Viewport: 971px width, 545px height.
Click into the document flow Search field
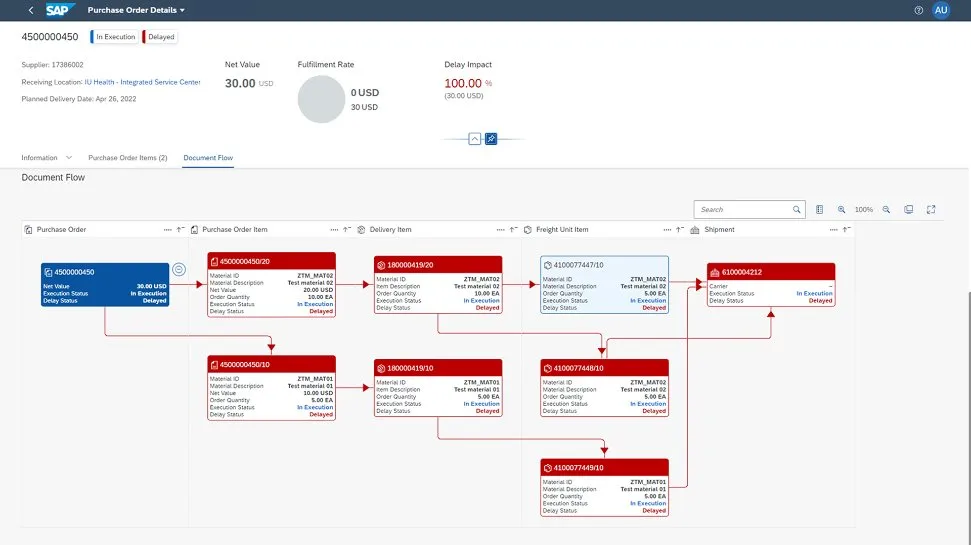[x=743, y=210]
